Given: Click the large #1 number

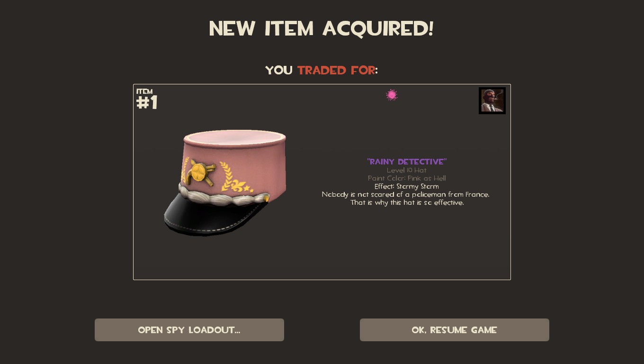Looking at the screenshot, I should 147,103.
